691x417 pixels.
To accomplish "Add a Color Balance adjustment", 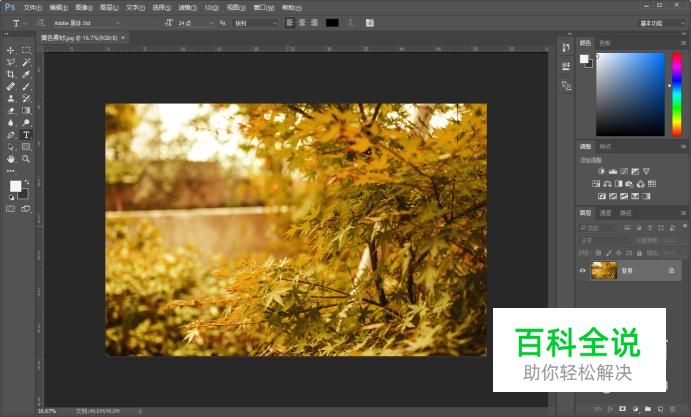I will 607,184.
